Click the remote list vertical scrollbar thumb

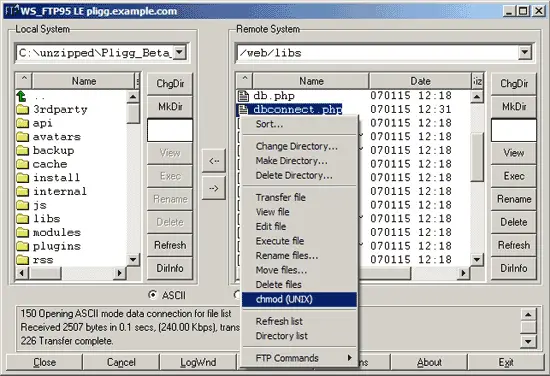click(477, 157)
